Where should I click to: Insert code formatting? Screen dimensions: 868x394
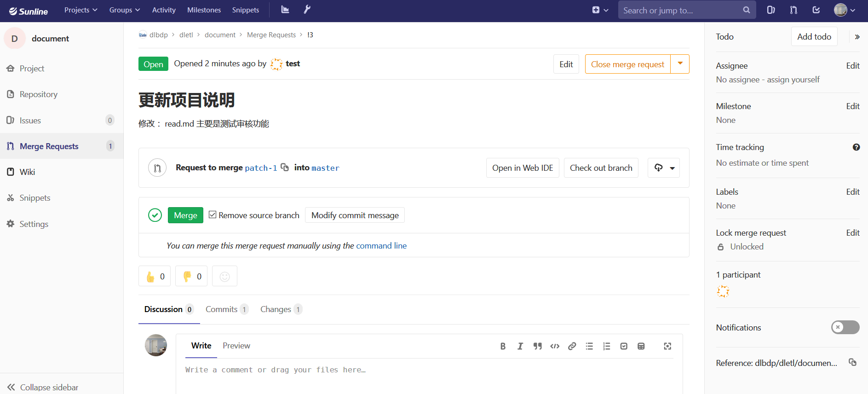coord(555,346)
